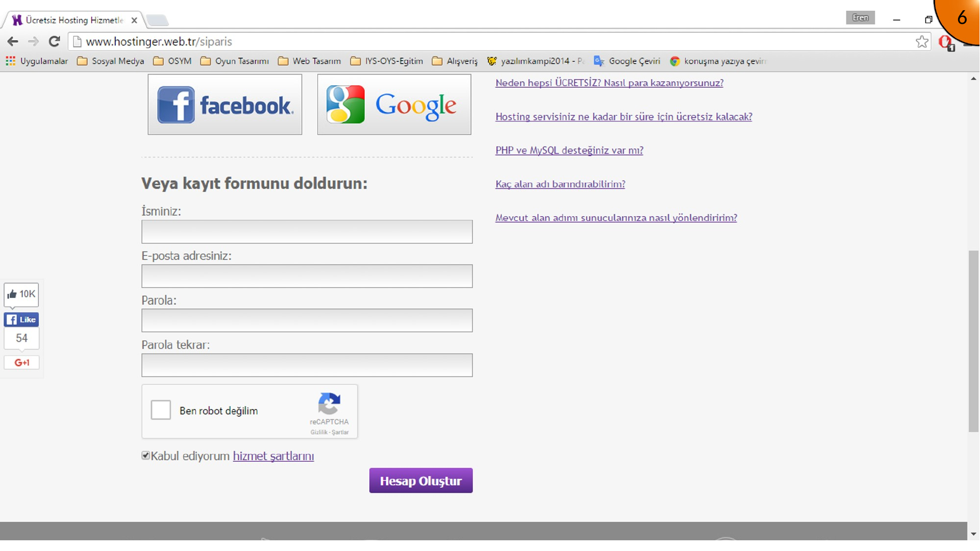Open the hizmet şartlarını link
The width and height of the screenshot is (980, 551).
(273, 456)
